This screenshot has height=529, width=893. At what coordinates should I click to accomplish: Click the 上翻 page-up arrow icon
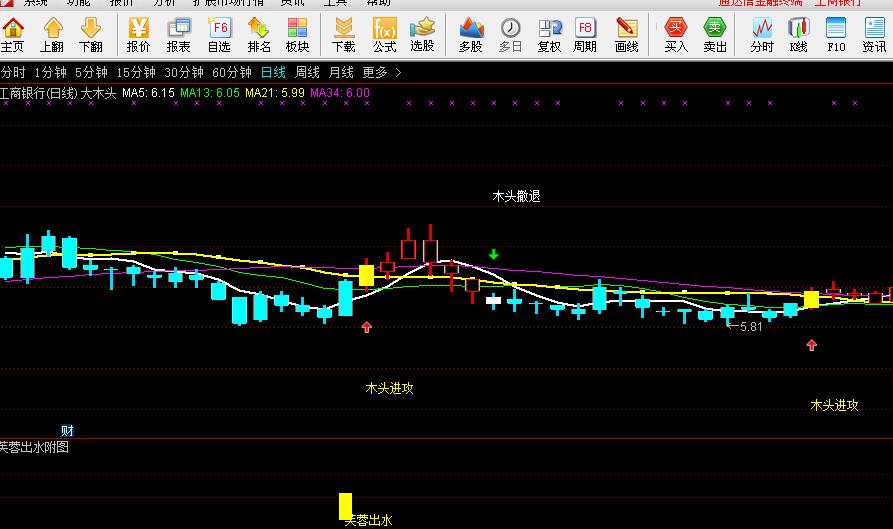52,35
